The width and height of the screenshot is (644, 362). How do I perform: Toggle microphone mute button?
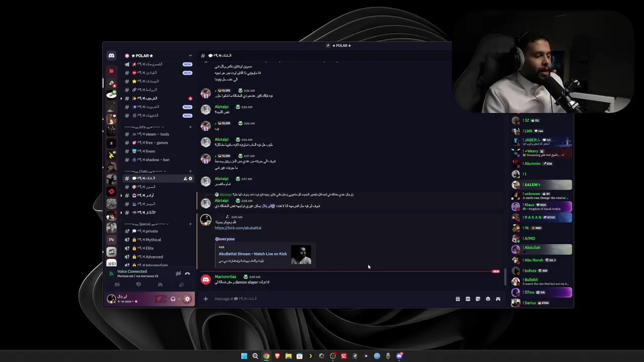coord(159,299)
